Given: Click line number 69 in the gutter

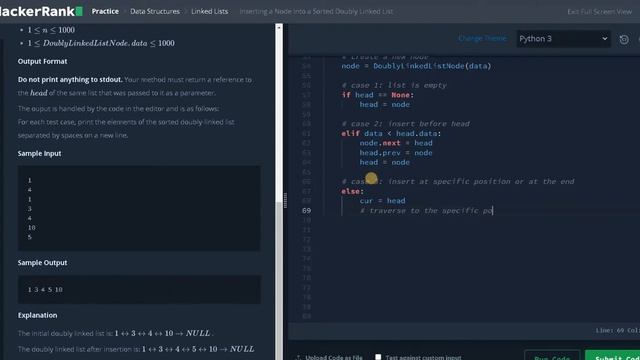Looking at the screenshot, I should coord(307,211).
